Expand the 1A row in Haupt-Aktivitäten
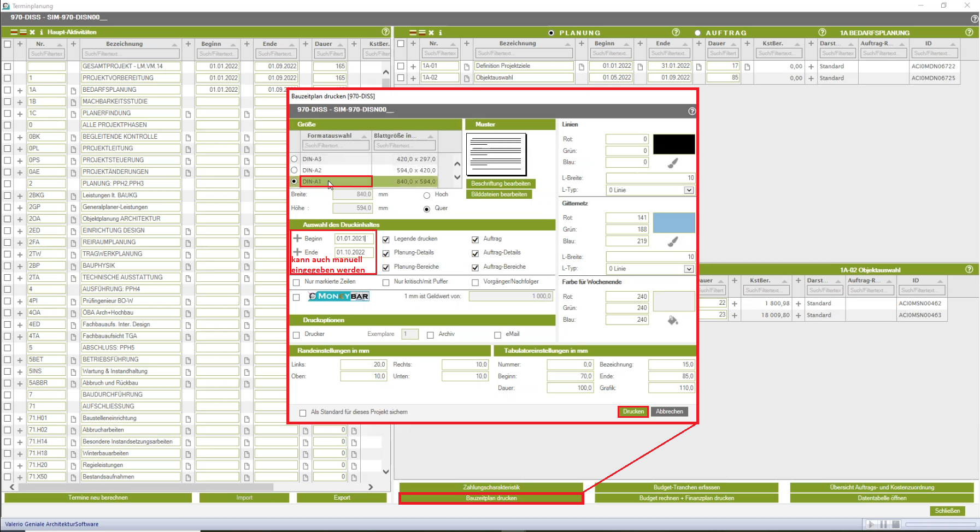Viewport: 980px width, 532px height. coord(20,90)
